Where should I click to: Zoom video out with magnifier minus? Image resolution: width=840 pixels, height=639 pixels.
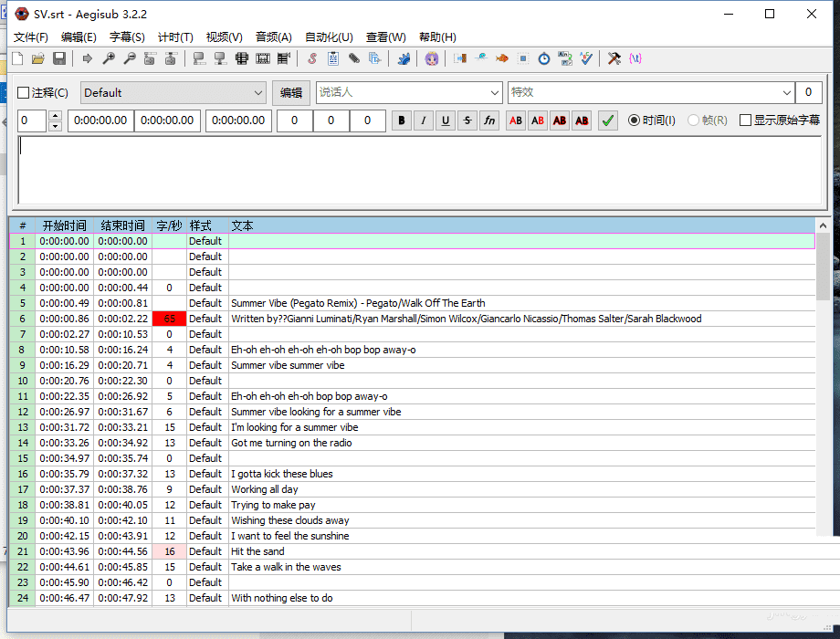coord(130,58)
